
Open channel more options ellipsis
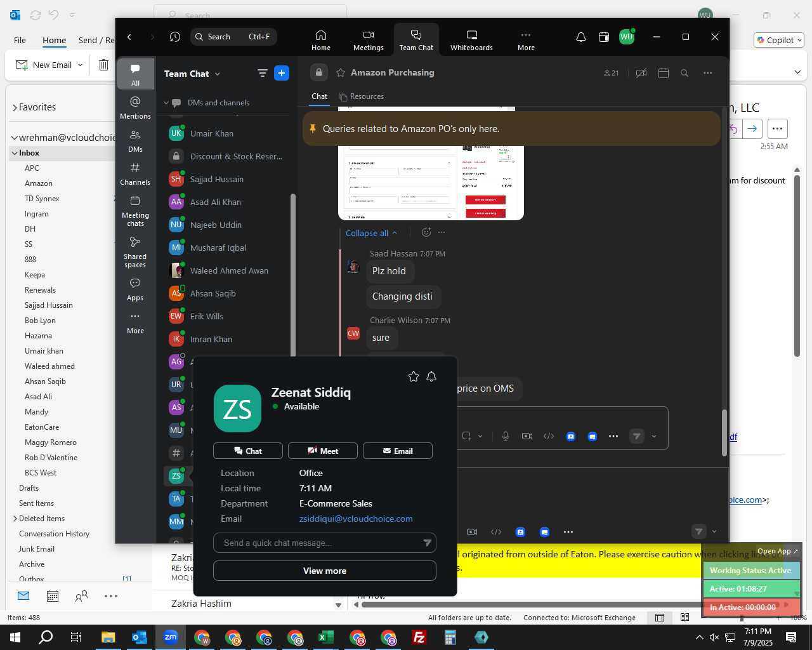[708, 73]
